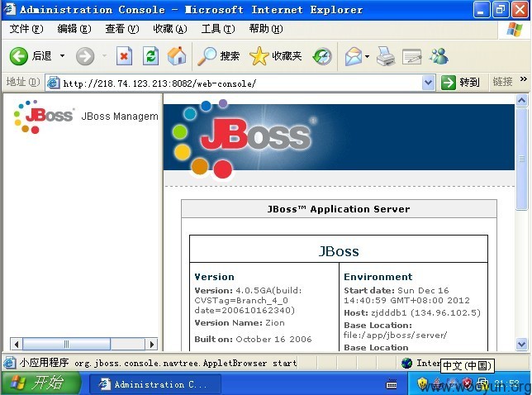The width and height of the screenshot is (532, 395).
Task: Open Search with the magnifier icon
Action: point(207,55)
